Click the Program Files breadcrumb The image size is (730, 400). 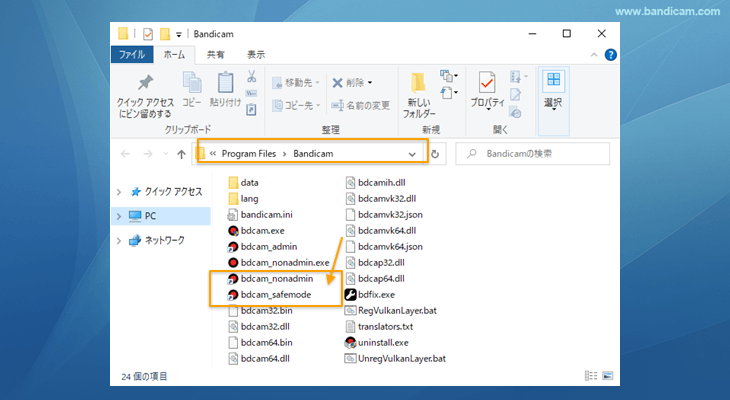[x=249, y=154]
